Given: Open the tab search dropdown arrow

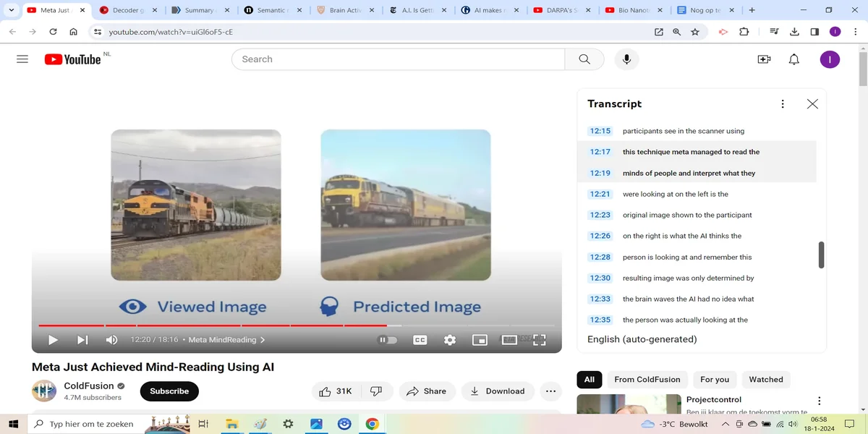Looking at the screenshot, I should pyautogui.click(x=12, y=10).
